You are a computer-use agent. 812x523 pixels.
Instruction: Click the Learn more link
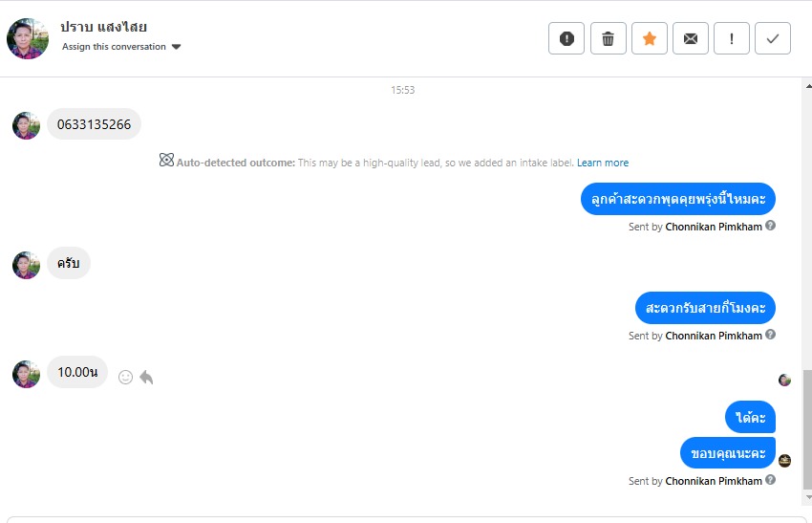tap(603, 163)
